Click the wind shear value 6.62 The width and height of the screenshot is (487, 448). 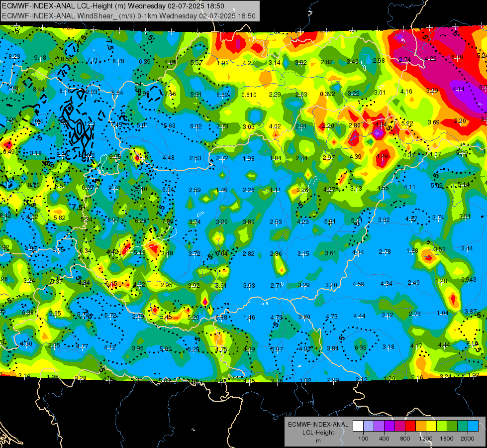pos(222,95)
